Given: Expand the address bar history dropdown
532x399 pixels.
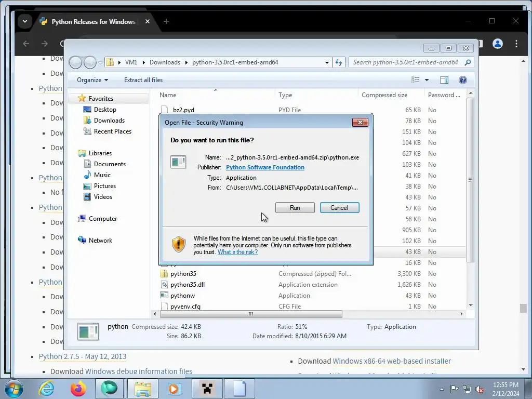Looking at the screenshot, I should point(327,62).
